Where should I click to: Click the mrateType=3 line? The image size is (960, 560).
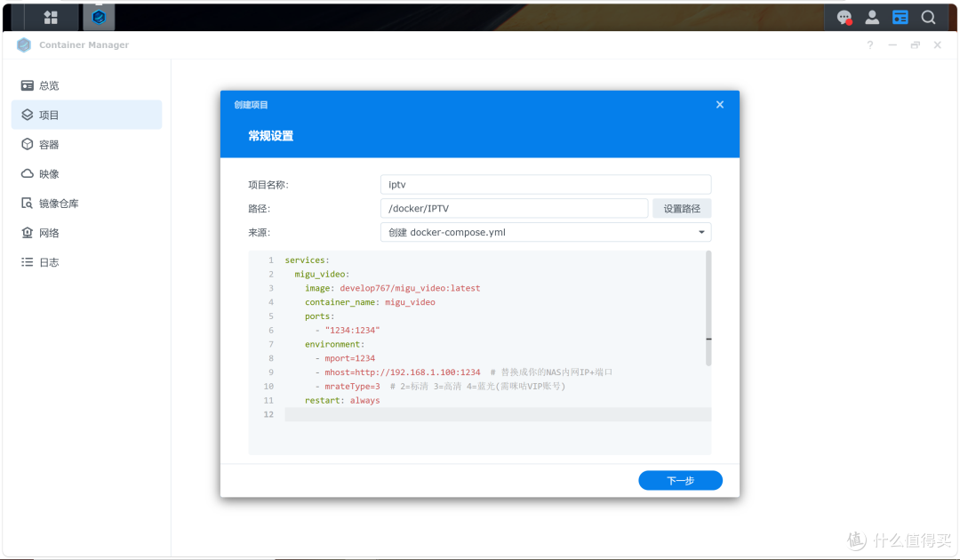point(352,386)
